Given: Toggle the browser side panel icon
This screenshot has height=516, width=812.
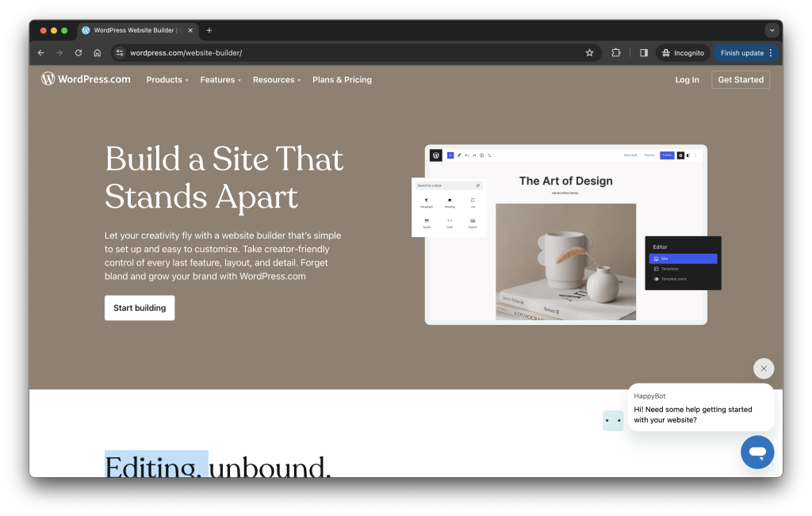Looking at the screenshot, I should [x=644, y=53].
